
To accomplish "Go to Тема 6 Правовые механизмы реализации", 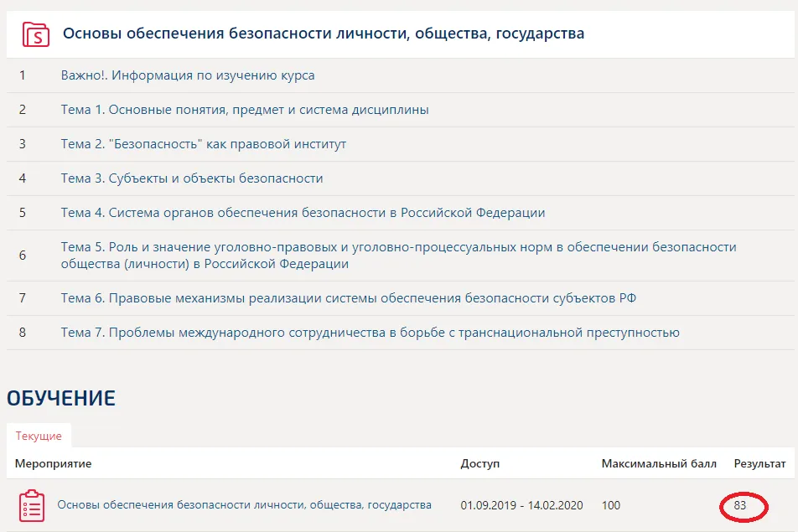I will click(x=354, y=298).
